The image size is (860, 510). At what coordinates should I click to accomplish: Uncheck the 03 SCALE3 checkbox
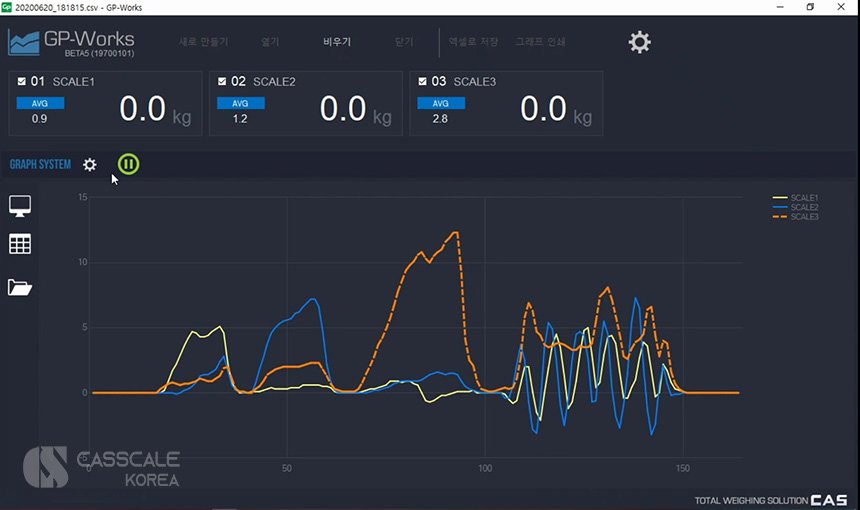point(422,81)
